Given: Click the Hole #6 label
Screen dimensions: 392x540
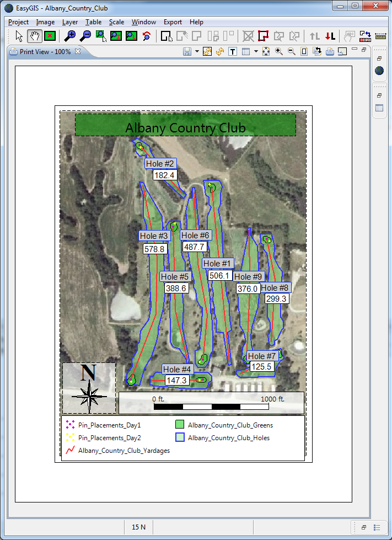Looking at the screenshot, I should [x=195, y=236].
